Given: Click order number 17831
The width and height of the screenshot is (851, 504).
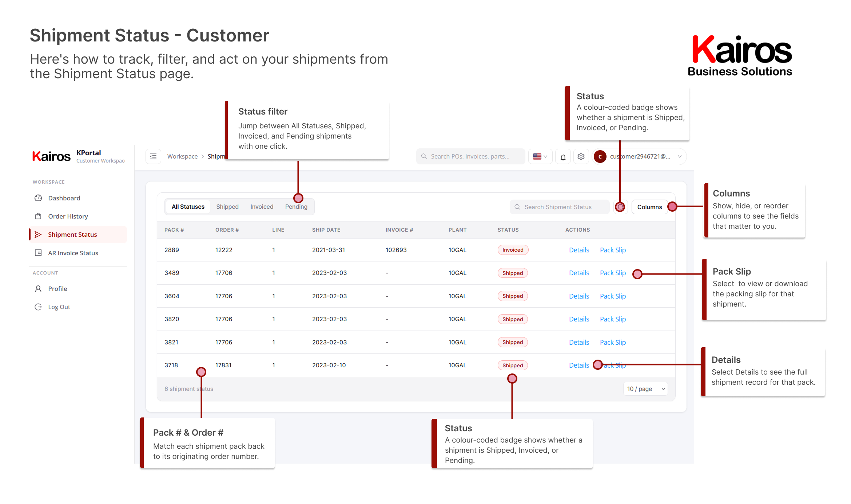Looking at the screenshot, I should point(223,365).
